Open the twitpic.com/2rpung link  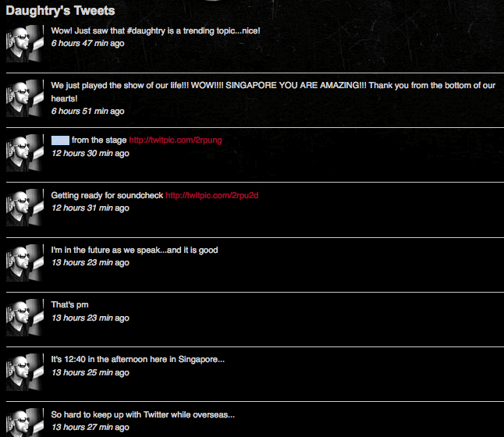pos(176,140)
